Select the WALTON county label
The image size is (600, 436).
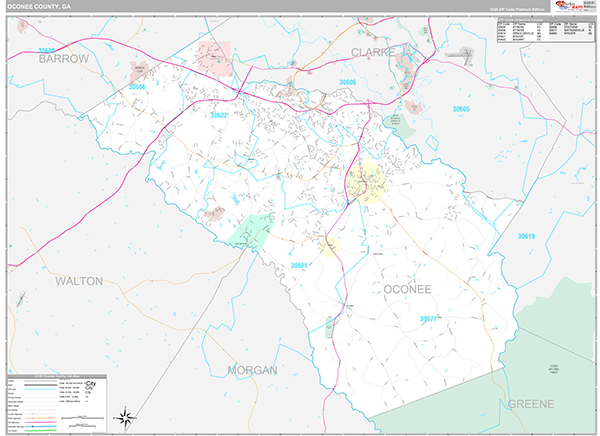pyautogui.click(x=79, y=281)
